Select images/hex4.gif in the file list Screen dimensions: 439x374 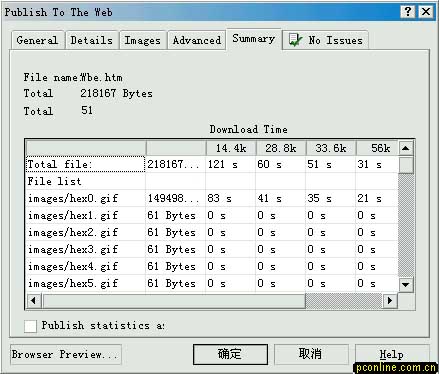(86, 266)
